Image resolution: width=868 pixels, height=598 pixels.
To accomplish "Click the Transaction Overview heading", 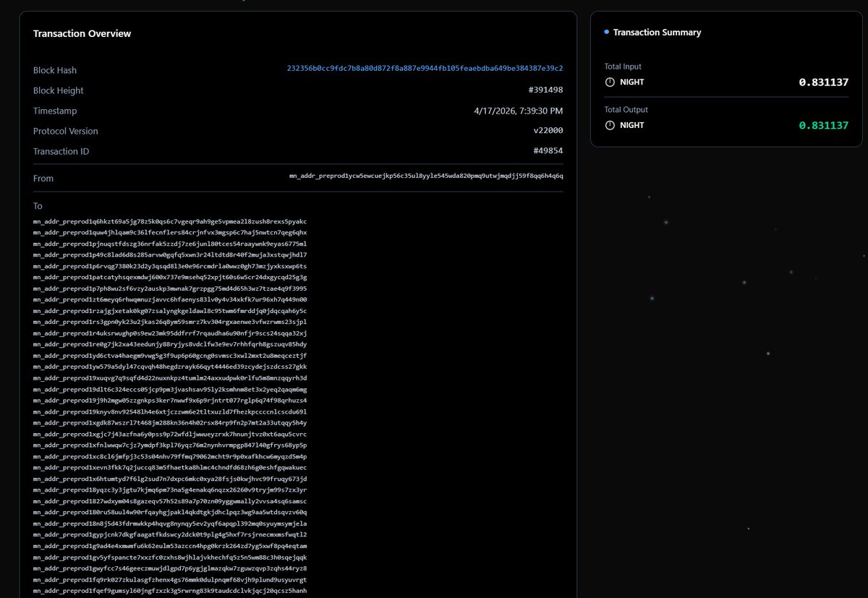I will pos(82,33).
